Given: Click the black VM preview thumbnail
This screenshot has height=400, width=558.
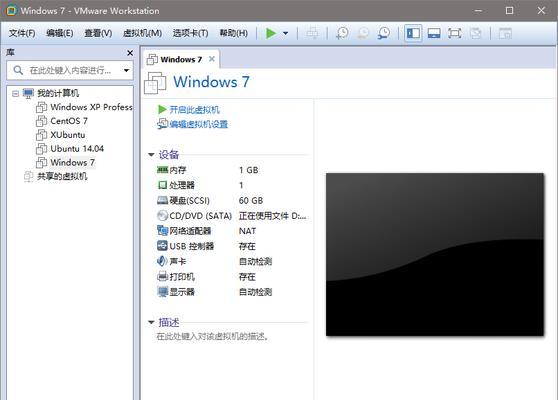Looking at the screenshot, I should (x=435, y=254).
